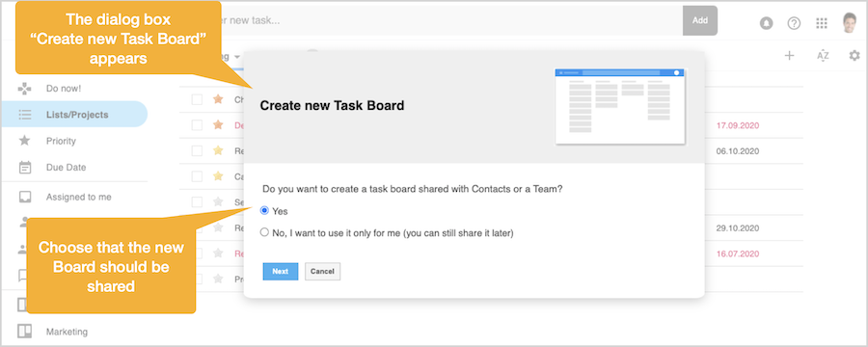This screenshot has height=347, width=868.
Task: Open Lists/Projects in the sidebar
Action: (x=74, y=115)
